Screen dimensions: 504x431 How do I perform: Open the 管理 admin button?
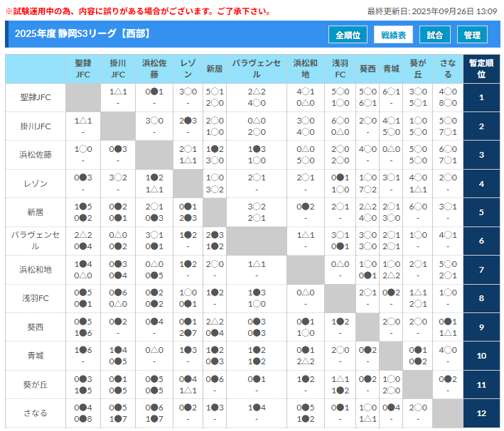pos(473,35)
